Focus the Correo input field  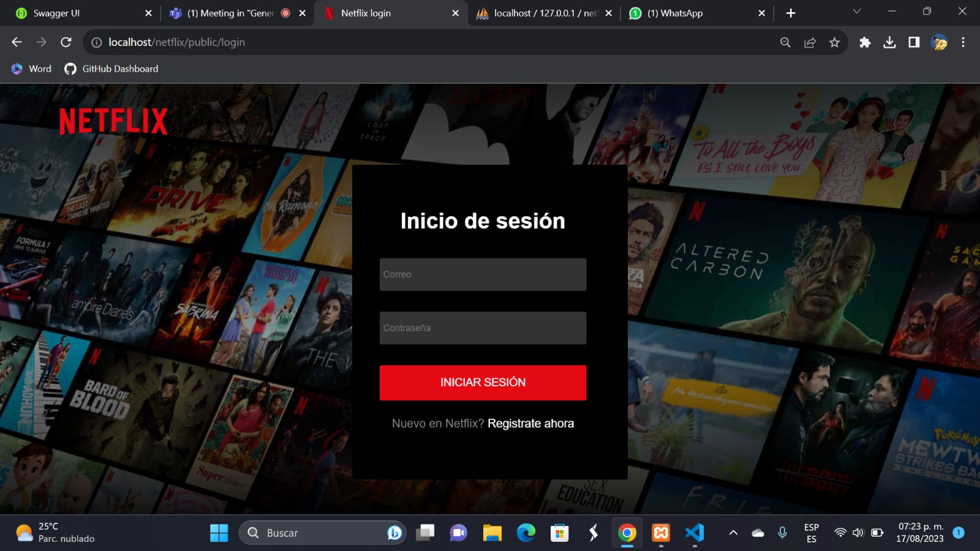[483, 274]
